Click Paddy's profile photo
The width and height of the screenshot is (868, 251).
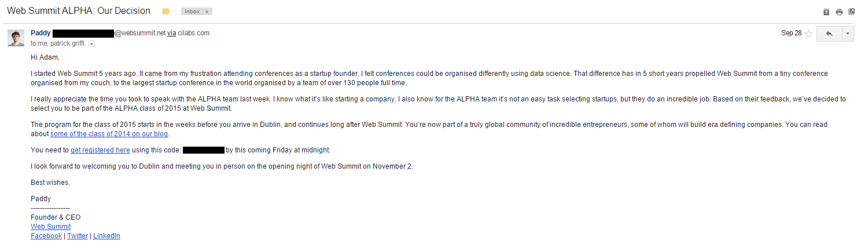click(16, 38)
